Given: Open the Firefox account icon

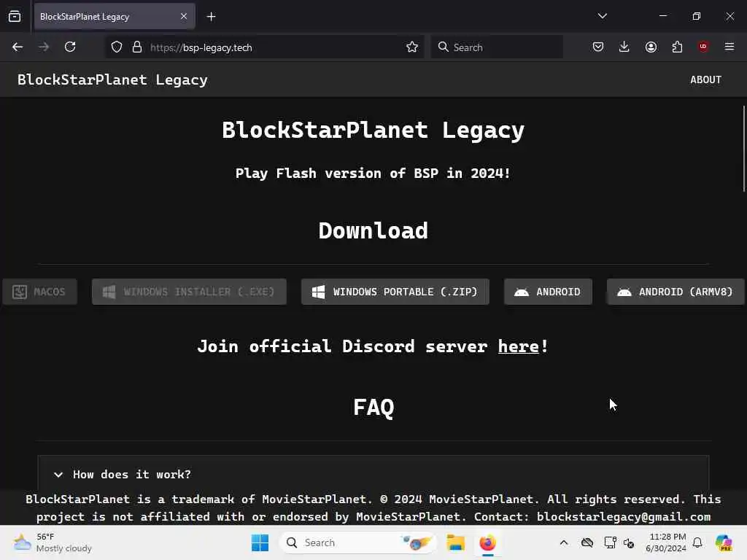Looking at the screenshot, I should [x=651, y=47].
